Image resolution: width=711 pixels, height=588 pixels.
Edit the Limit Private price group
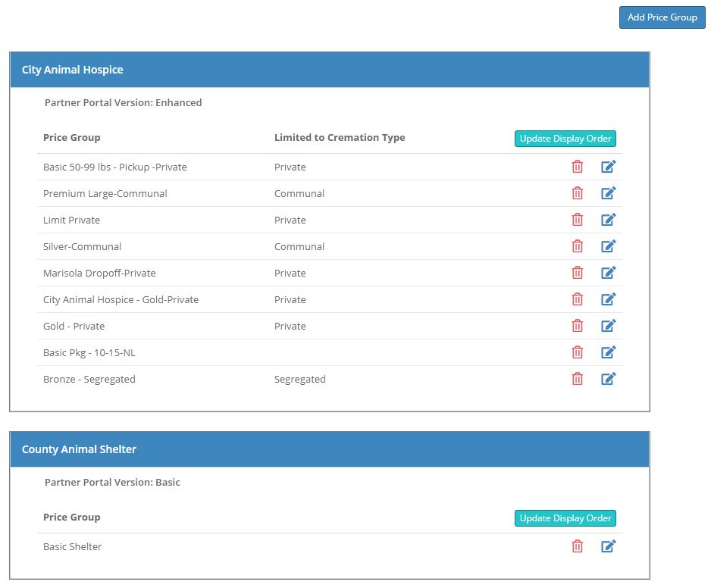[x=608, y=220]
